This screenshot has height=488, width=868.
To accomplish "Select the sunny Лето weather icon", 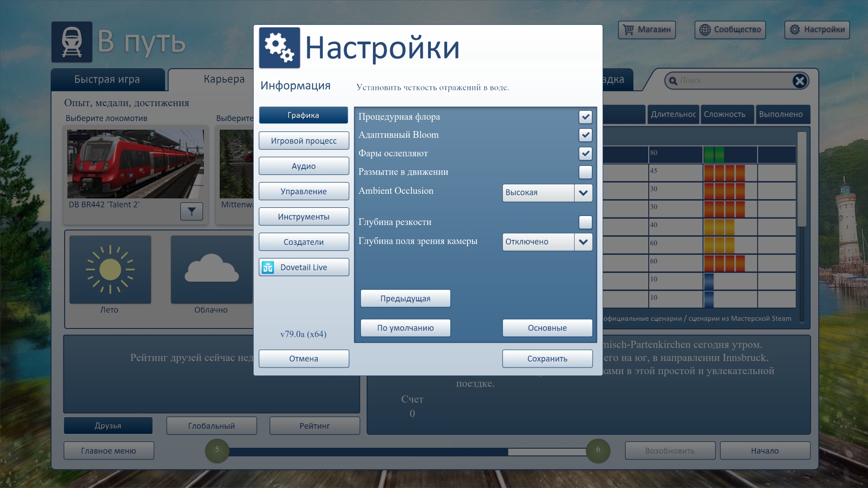I will click(x=109, y=269).
